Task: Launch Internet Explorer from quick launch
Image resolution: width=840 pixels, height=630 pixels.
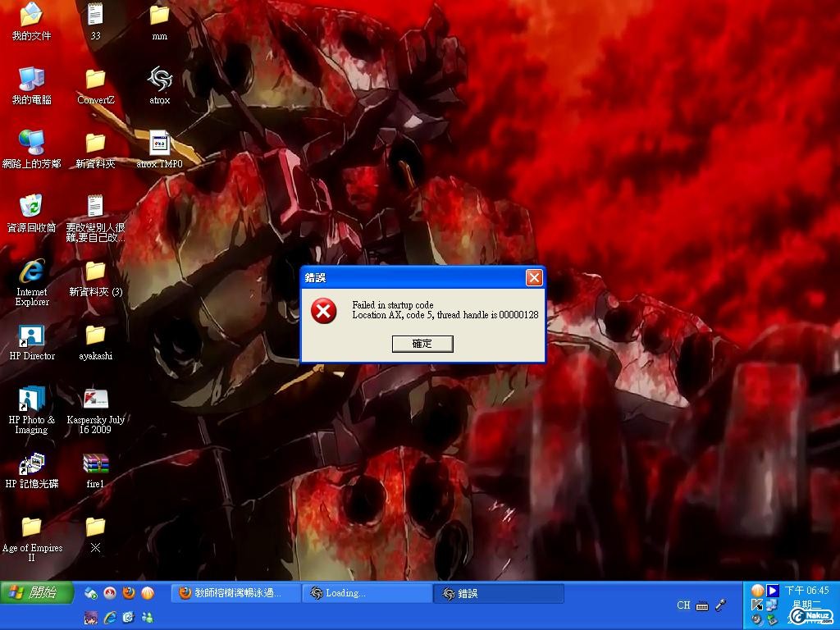Action: [110, 618]
